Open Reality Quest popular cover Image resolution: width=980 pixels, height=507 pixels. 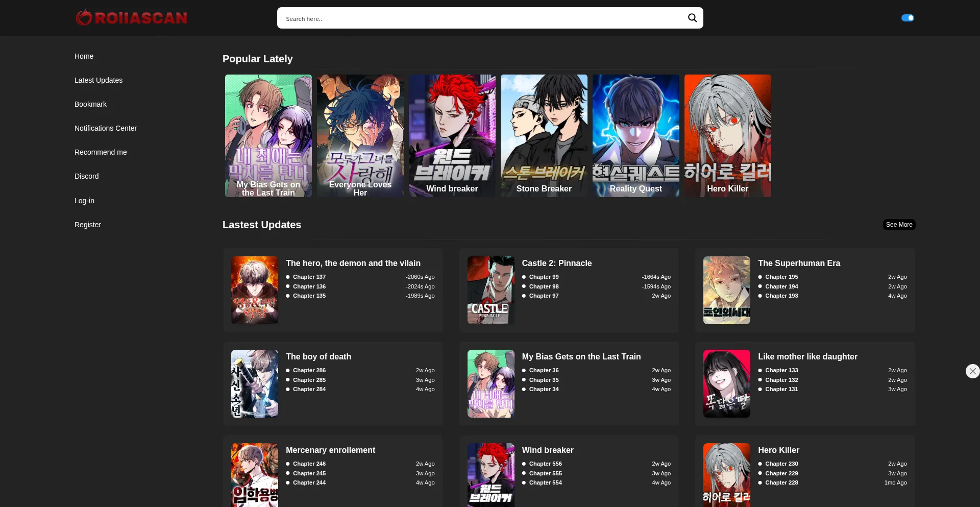(636, 136)
